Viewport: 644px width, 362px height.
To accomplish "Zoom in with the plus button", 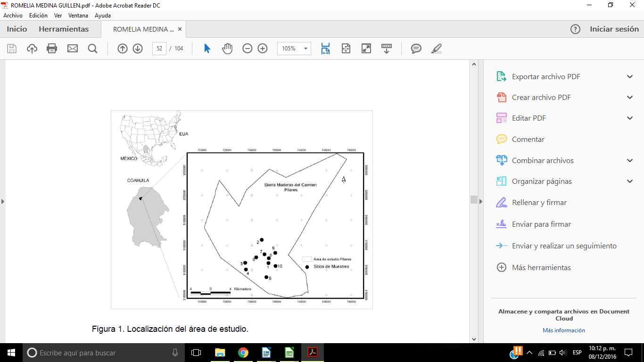I will [x=263, y=49].
